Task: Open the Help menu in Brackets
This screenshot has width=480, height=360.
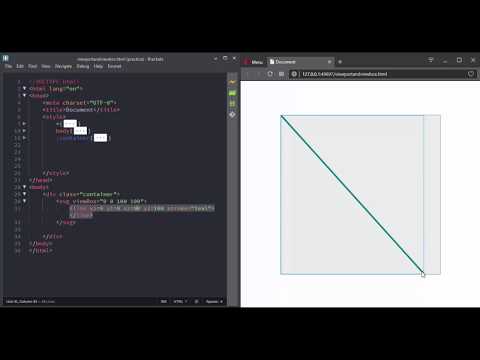Action: (98, 66)
